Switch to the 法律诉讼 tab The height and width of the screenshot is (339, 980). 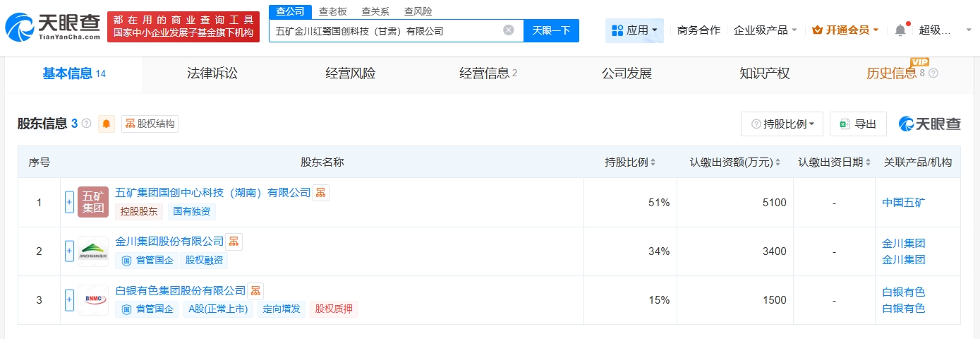tap(212, 73)
